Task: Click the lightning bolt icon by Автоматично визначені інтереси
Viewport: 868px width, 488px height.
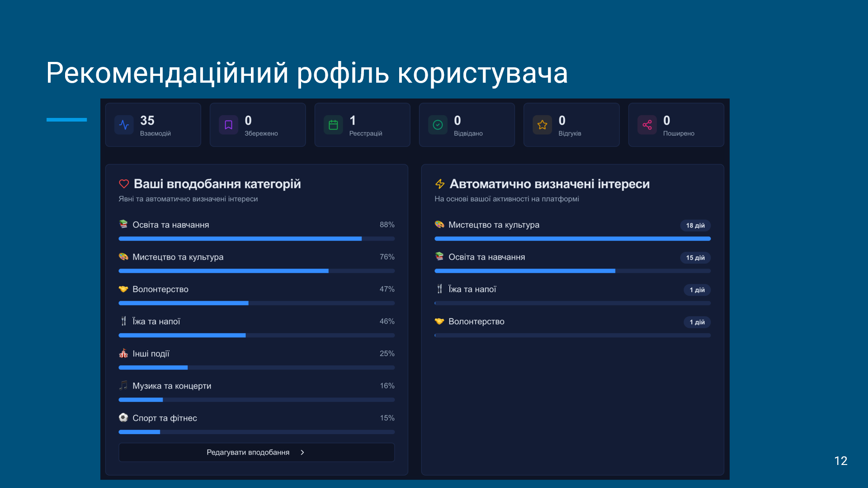Action: (x=439, y=184)
